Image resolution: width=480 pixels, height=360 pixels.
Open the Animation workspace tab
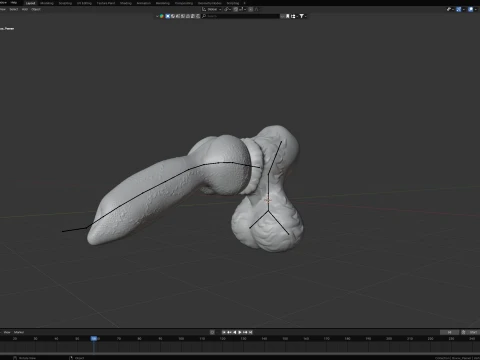coord(144,3)
